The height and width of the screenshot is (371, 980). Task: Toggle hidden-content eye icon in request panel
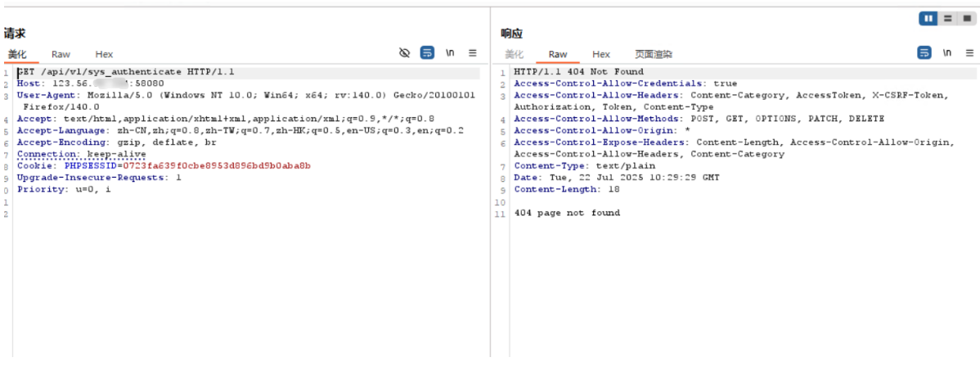click(x=404, y=53)
